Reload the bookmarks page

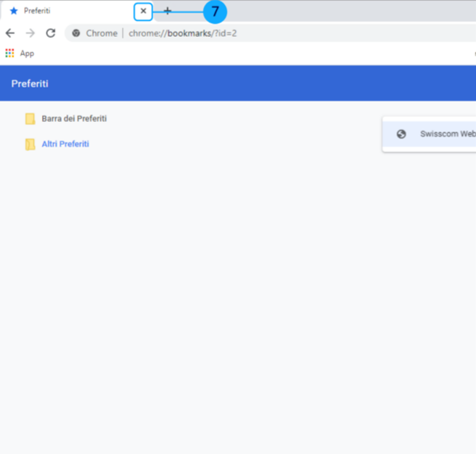[x=50, y=33]
